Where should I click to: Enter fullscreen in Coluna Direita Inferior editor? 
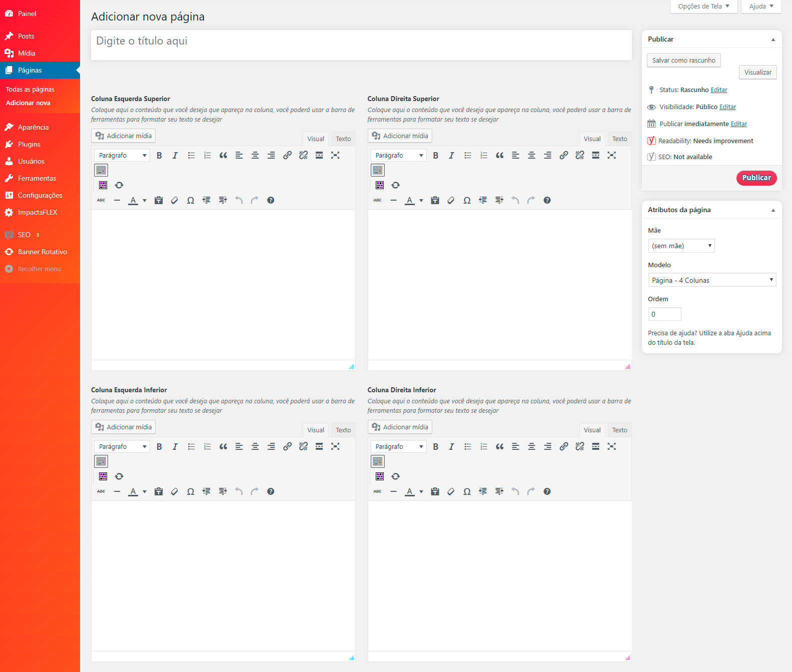(611, 447)
